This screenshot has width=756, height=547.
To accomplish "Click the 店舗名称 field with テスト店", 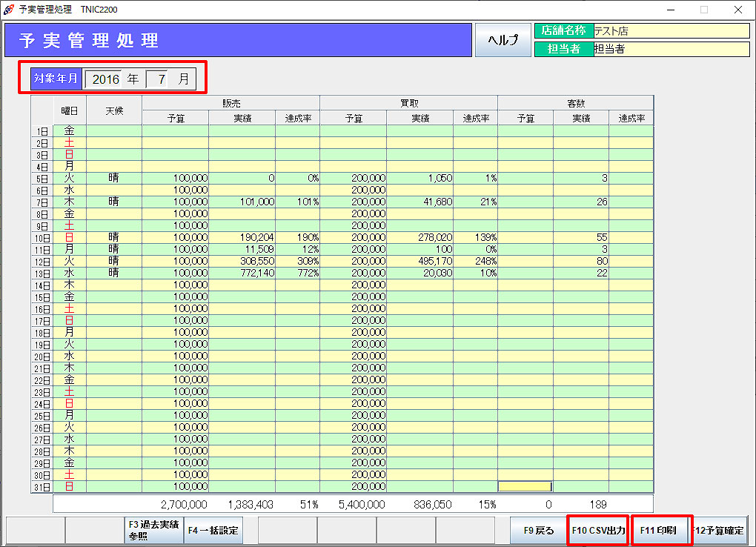I will (671, 31).
